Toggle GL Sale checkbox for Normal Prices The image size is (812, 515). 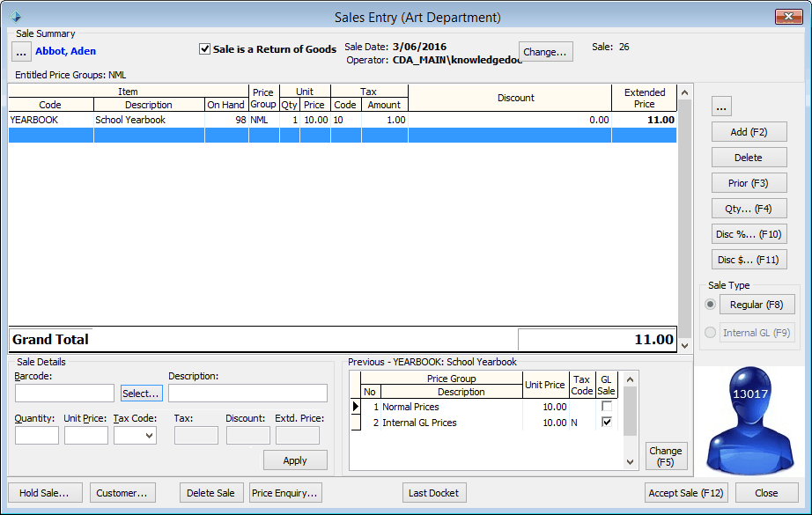coord(607,407)
